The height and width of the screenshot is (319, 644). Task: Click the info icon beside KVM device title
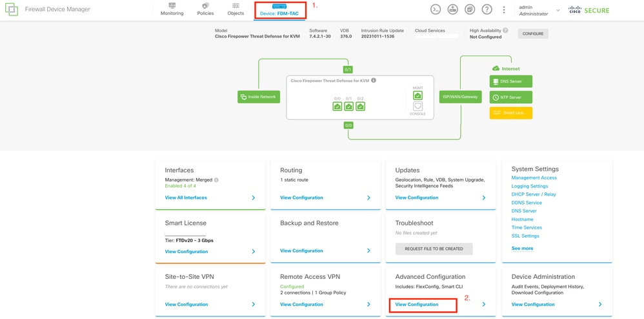click(374, 81)
